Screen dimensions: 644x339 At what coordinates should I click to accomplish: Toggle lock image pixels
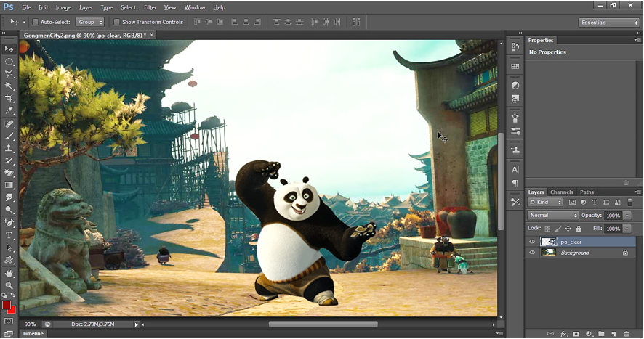pos(558,229)
